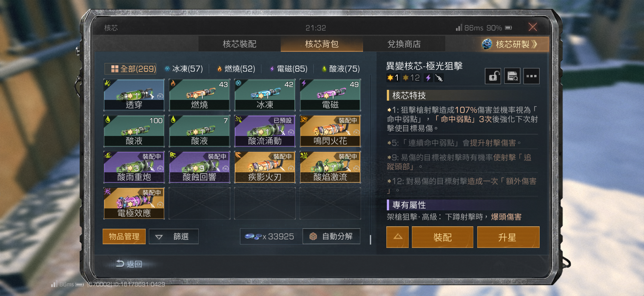644x296 pixels.
Task: Click the 自動分解 auto-dismantle button
Action: pyautogui.click(x=331, y=236)
